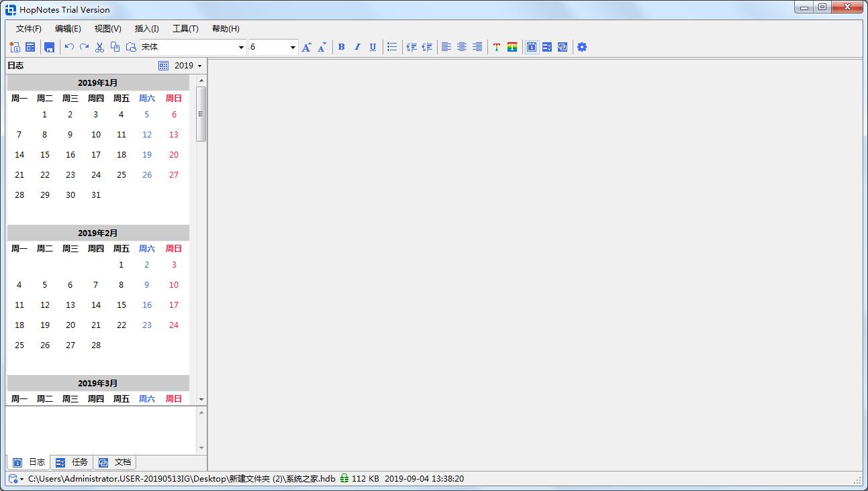
Task: Pick text color with the red T icon
Action: tap(497, 47)
